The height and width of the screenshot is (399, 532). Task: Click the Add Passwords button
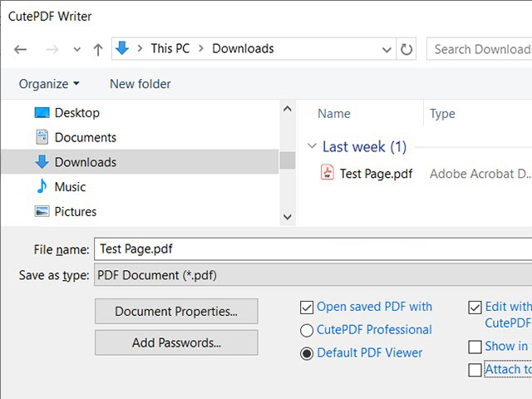coord(176,342)
